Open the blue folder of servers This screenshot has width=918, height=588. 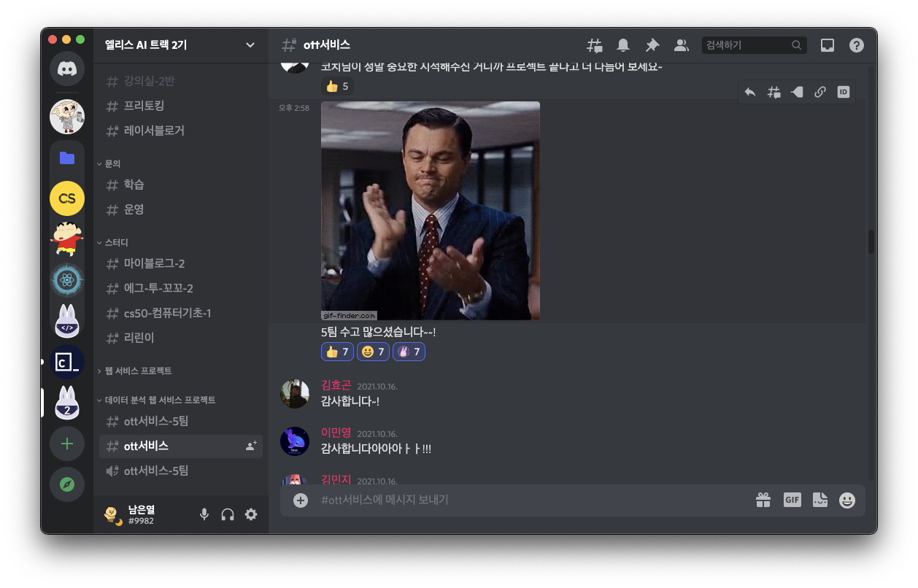point(67,158)
